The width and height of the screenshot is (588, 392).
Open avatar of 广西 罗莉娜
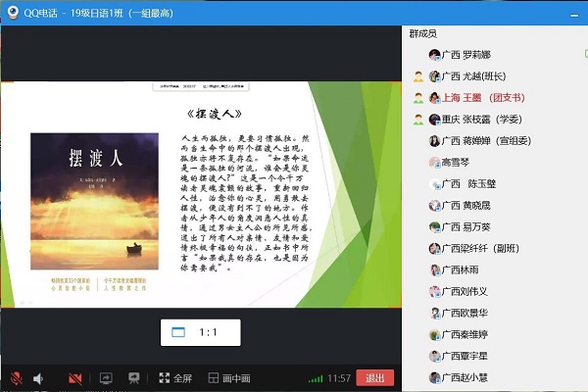[x=434, y=55]
